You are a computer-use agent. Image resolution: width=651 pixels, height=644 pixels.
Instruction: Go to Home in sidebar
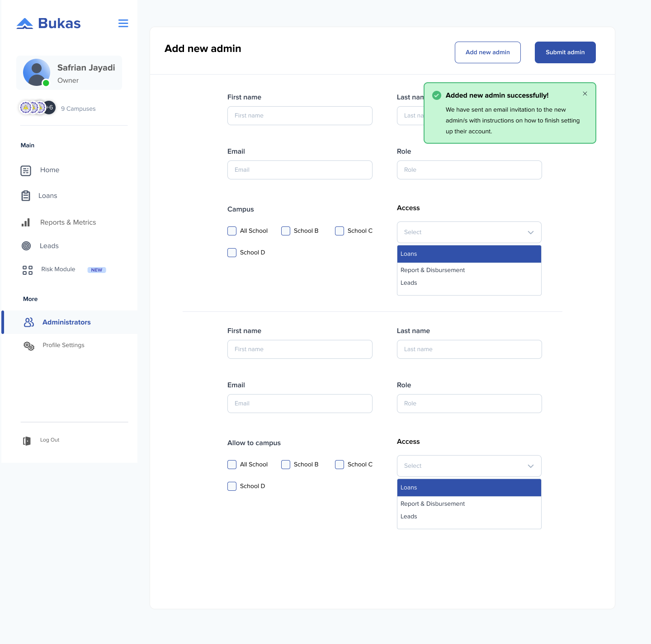(x=50, y=170)
